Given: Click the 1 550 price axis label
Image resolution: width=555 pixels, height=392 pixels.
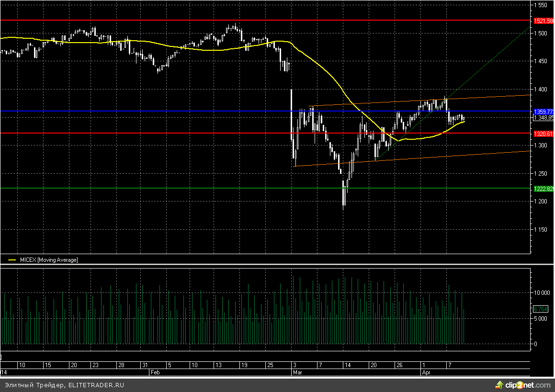Looking at the screenshot, I should tap(541, 5).
